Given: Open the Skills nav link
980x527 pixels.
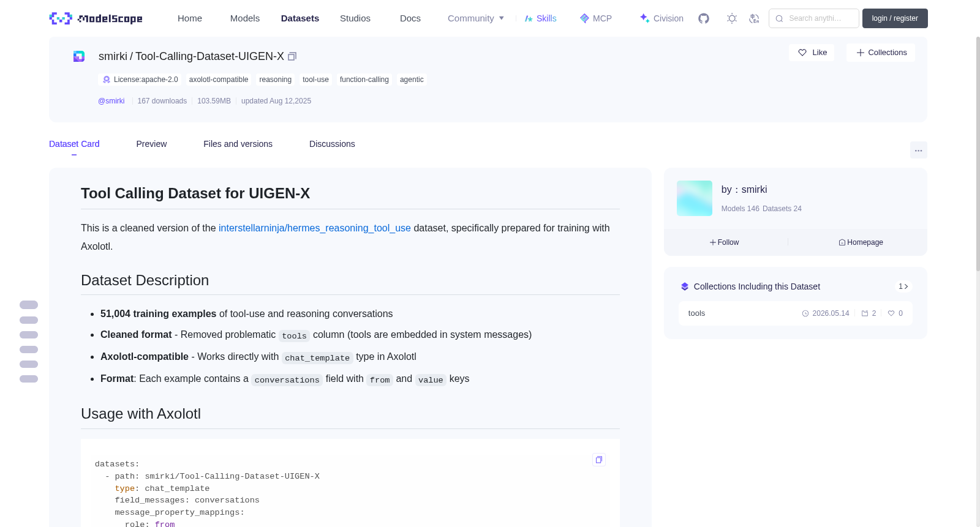Looking at the screenshot, I should click(x=541, y=18).
